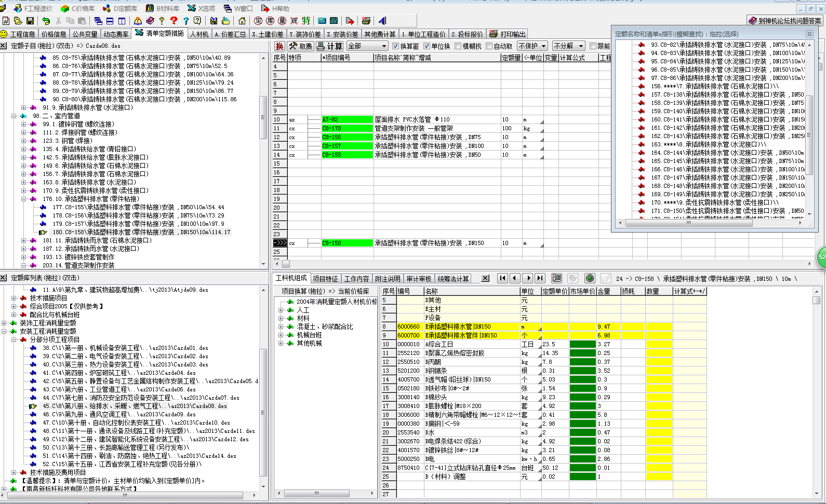Image resolution: width=826 pixels, height=504 pixels.
Task: Click 到神机论坛找问题答案 button
Action: pyautogui.click(x=785, y=21)
